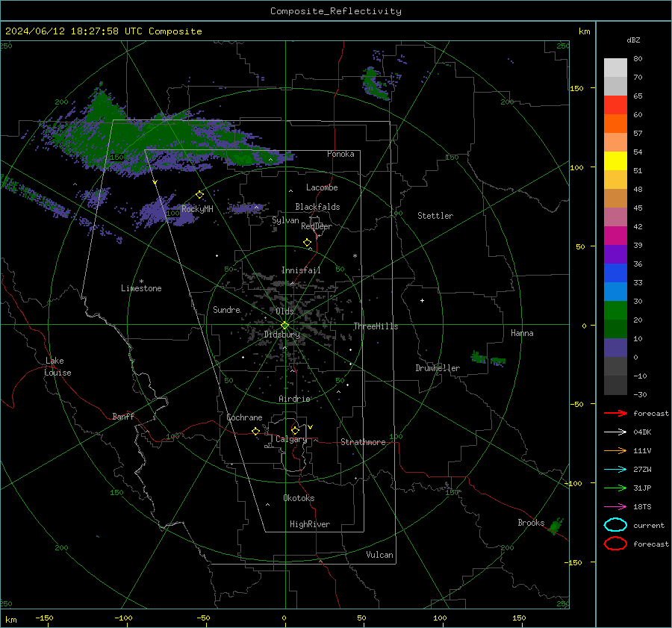Image resolution: width=672 pixels, height=628 pixels.
Task: Click the Lake Louise label
Action: (57, 367)
